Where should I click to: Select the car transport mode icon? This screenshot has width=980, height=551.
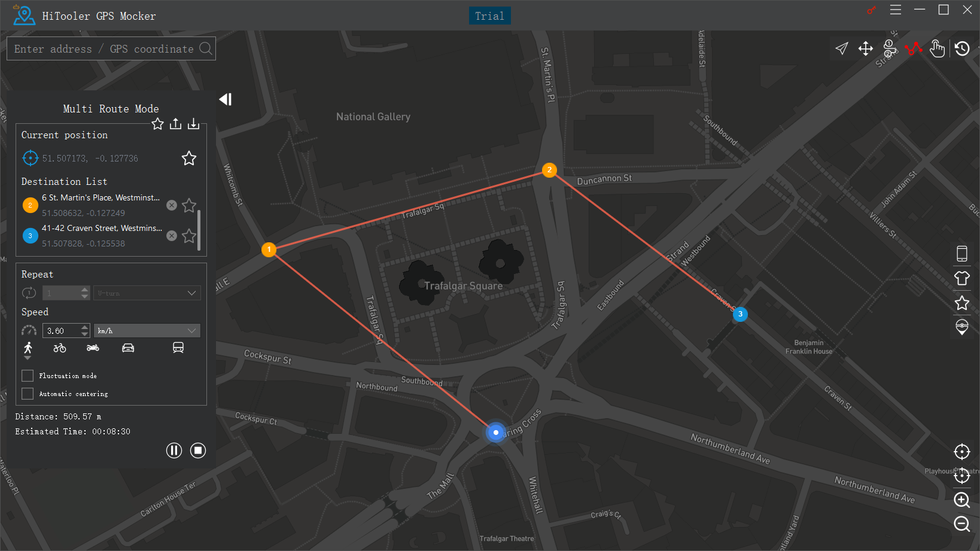click(128, 347)
